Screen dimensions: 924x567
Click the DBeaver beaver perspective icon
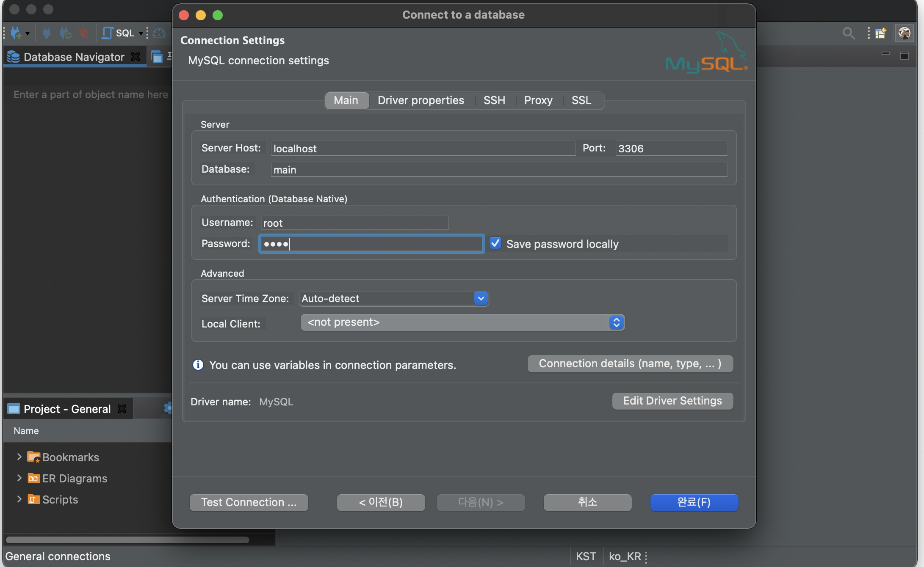[904, 33]
